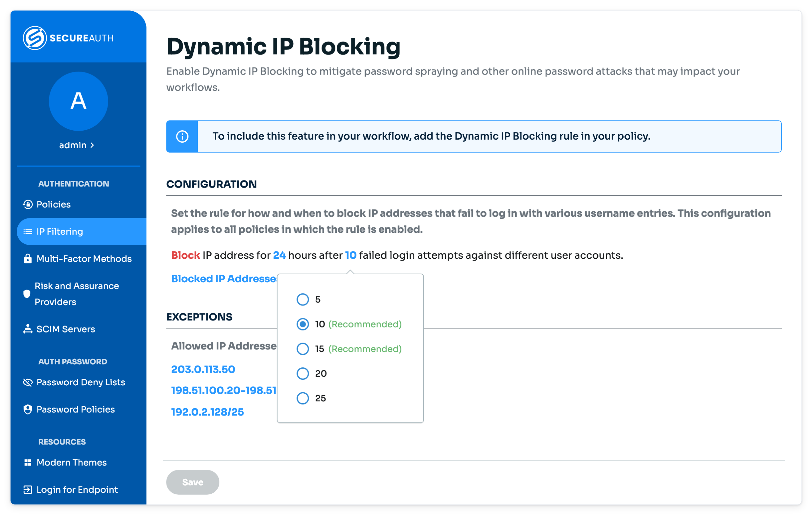Click the EXCEPTIONS section heading

tap(199, 317)
